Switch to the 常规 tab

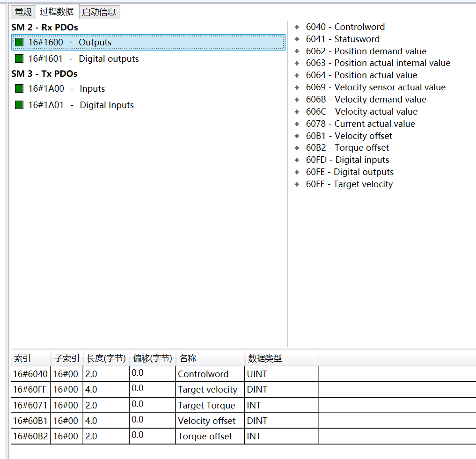23,12
